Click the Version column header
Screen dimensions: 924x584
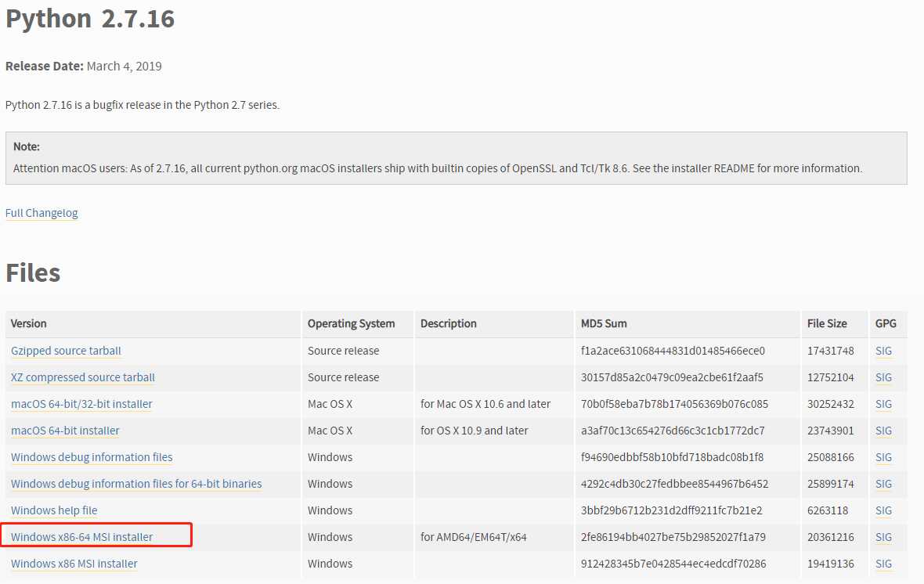point(28,323)
